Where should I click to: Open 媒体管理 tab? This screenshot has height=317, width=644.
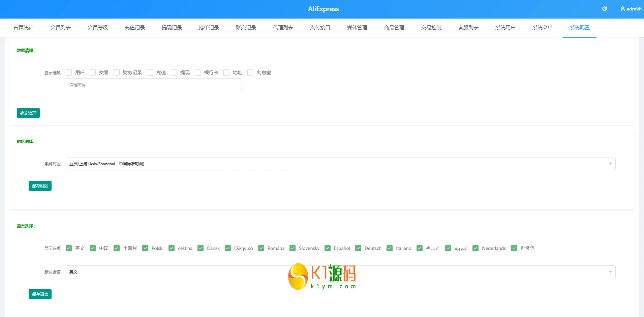pos(357,28)
